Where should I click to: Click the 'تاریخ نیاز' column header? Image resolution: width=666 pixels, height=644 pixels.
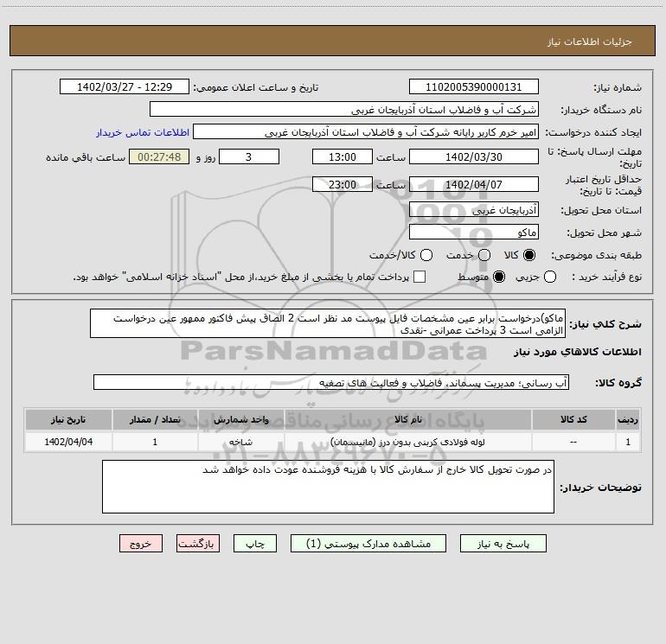point(68,419)
